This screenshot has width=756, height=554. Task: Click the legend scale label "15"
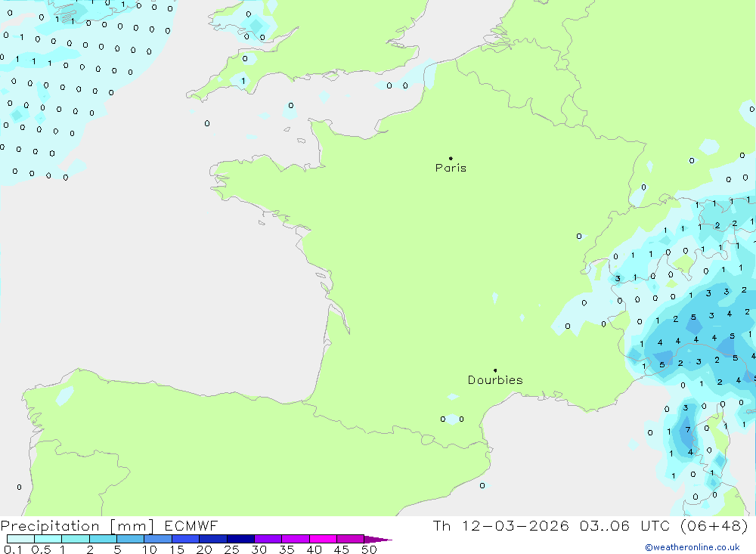coord(177,549)
